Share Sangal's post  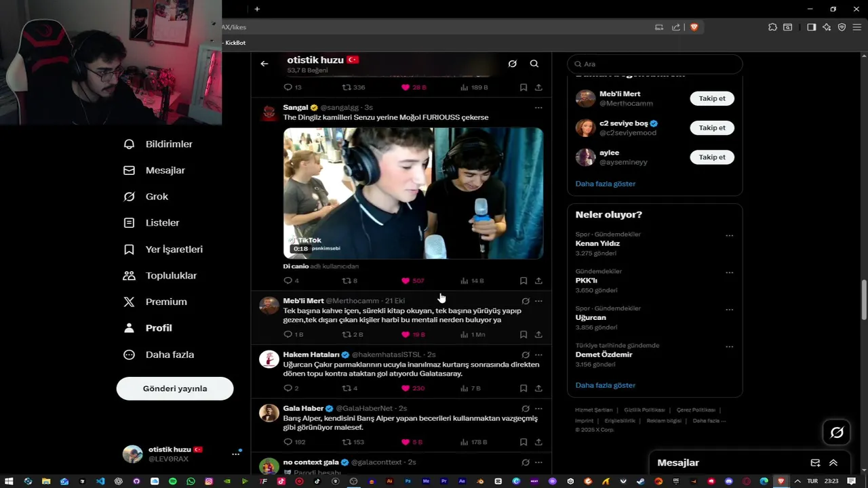click(x=538, y=281)
